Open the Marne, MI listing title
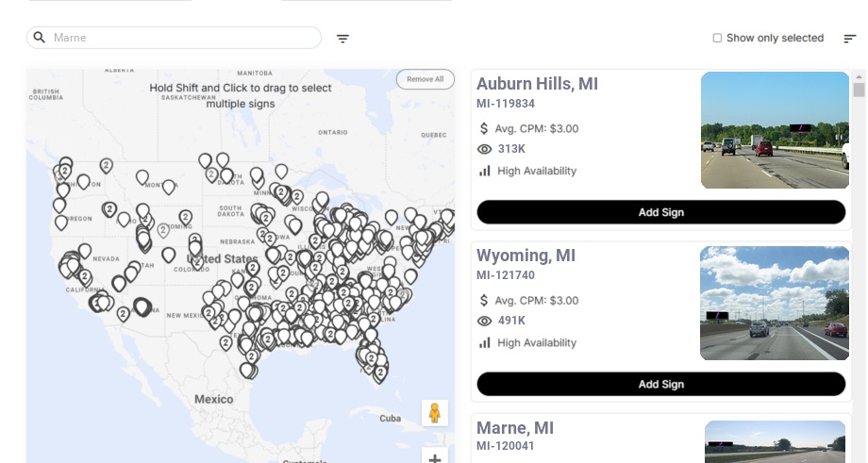868x463 pixels. point(515,428)
